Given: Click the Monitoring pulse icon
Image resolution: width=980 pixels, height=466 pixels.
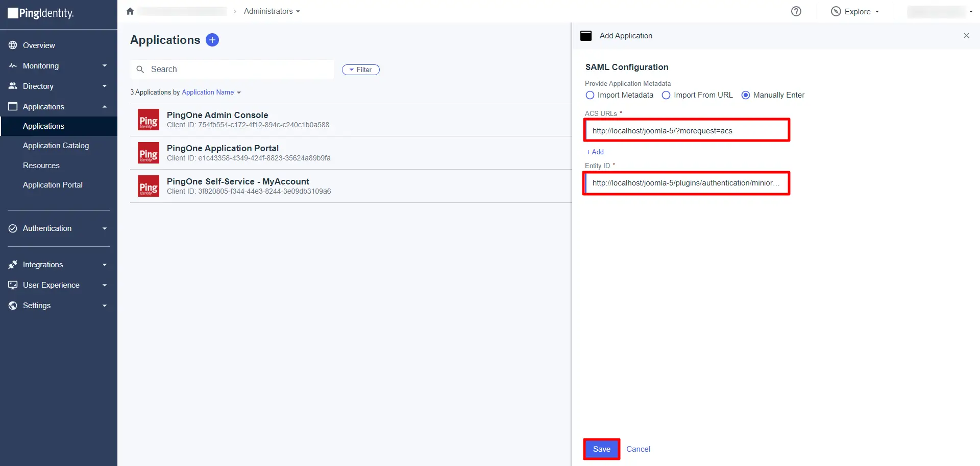Looking at the screenshot, I should [13, 65].
